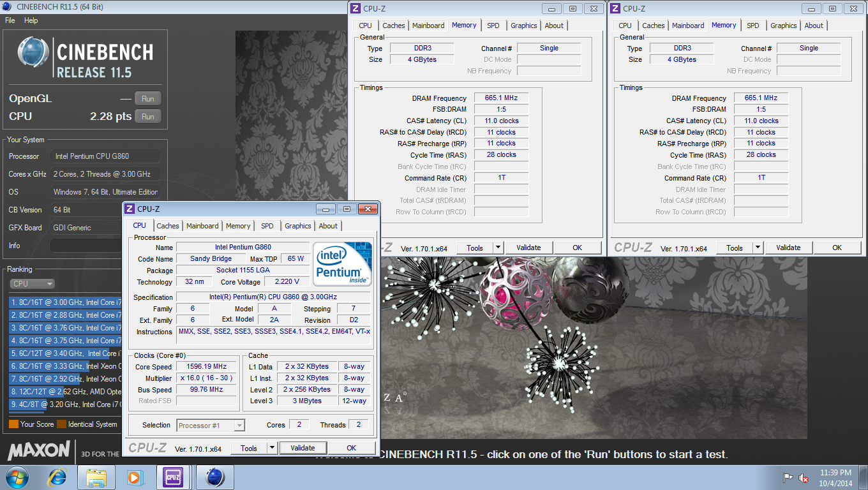Run the CPU benchmark

[147, 117]
